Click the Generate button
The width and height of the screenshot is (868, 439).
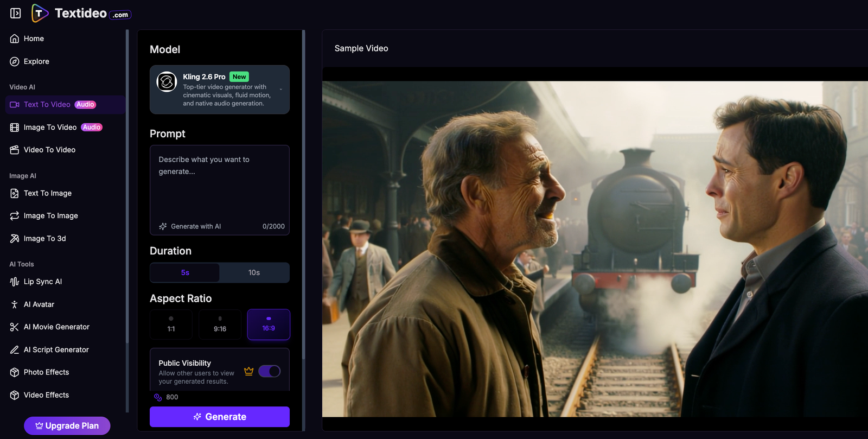click(x=220, y=417)
